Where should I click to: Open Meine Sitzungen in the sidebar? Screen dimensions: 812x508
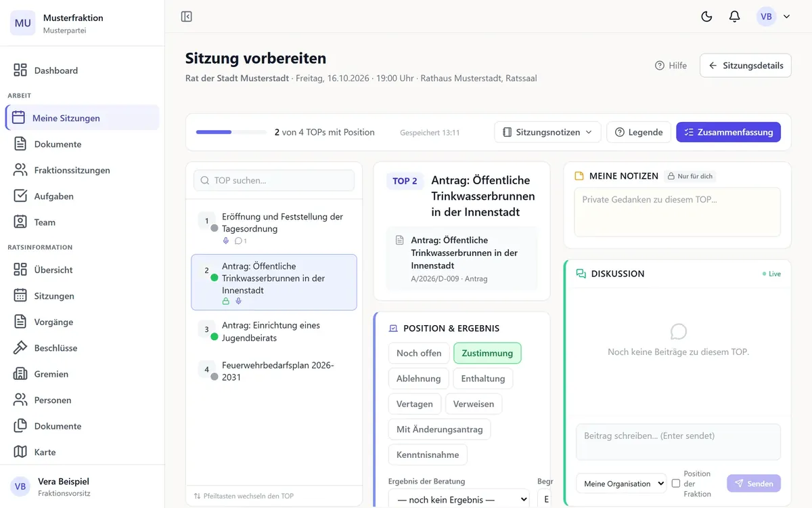[83, 118]
